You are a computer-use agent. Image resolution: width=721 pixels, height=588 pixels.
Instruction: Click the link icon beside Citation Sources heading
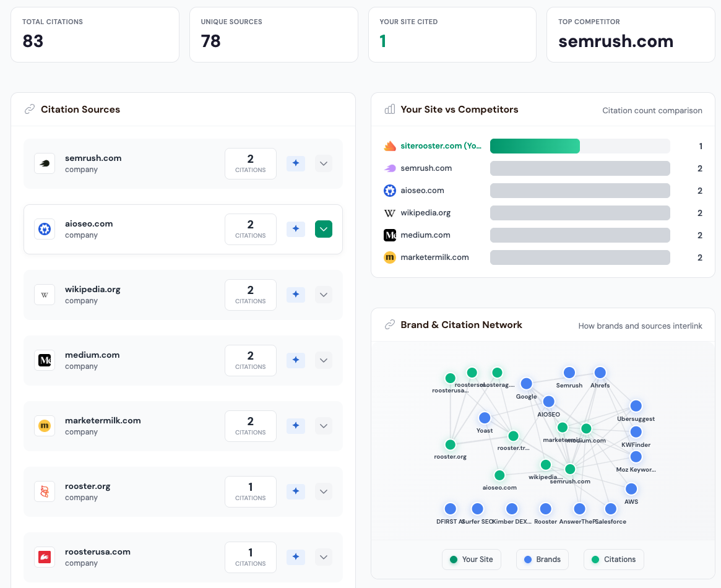[x=30, y=110]
